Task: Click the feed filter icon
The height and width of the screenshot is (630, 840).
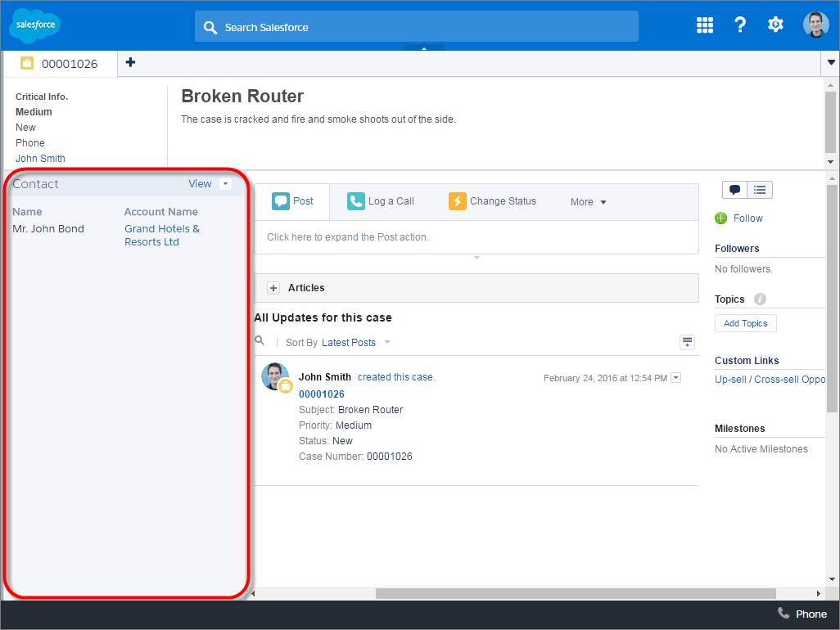Action: (687, 342)
